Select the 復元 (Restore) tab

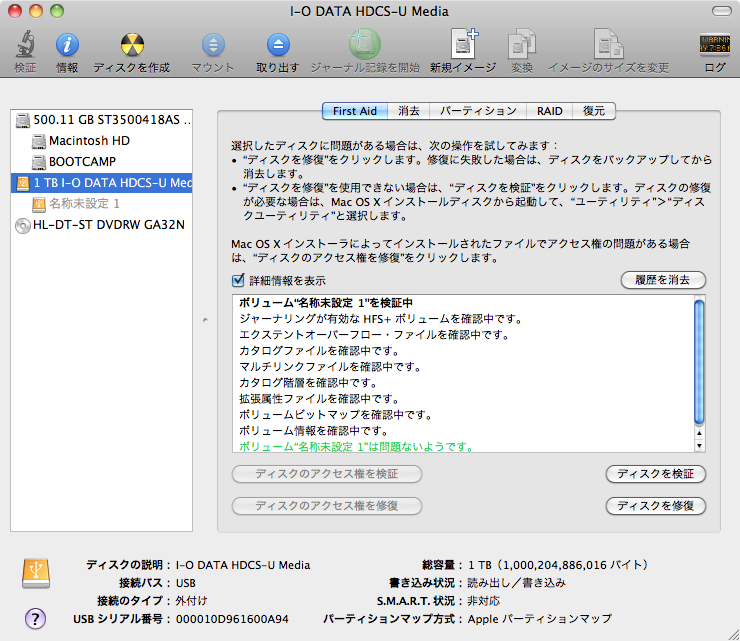point(594,111)
